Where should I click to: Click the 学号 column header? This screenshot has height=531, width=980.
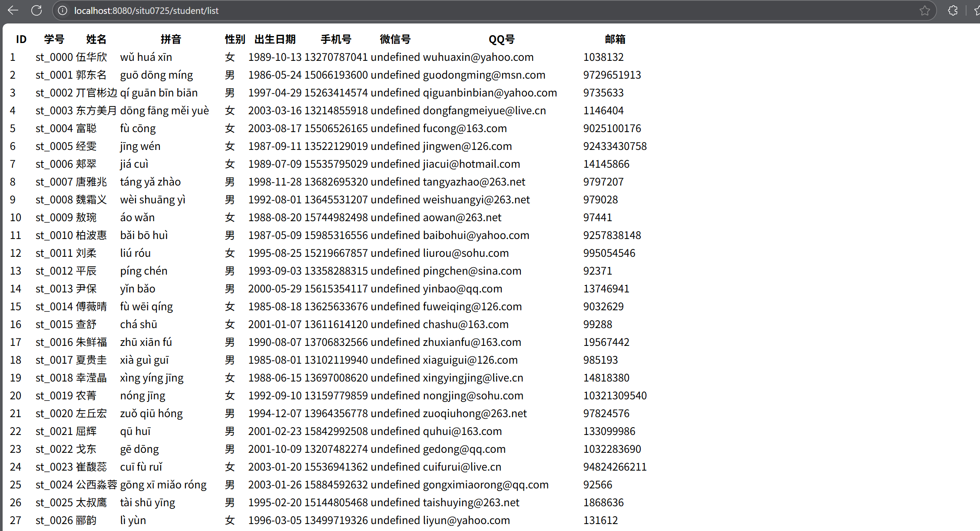pyautogui.click(x=53, y=39)
